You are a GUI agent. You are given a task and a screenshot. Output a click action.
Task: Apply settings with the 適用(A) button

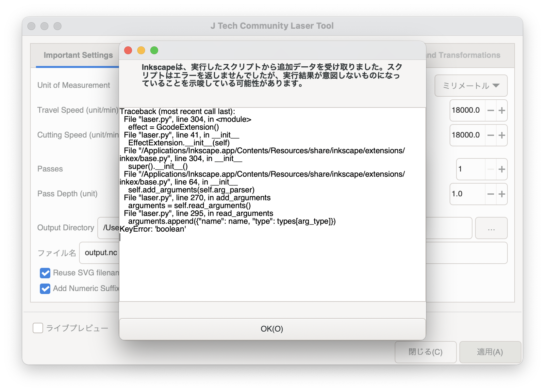click(490, 352)
